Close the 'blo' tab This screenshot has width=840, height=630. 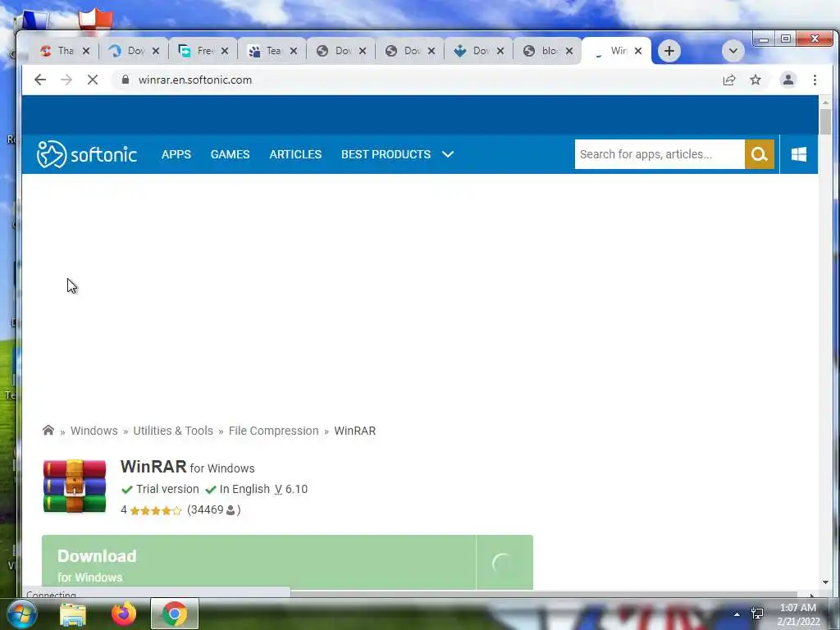coord(569,51)
